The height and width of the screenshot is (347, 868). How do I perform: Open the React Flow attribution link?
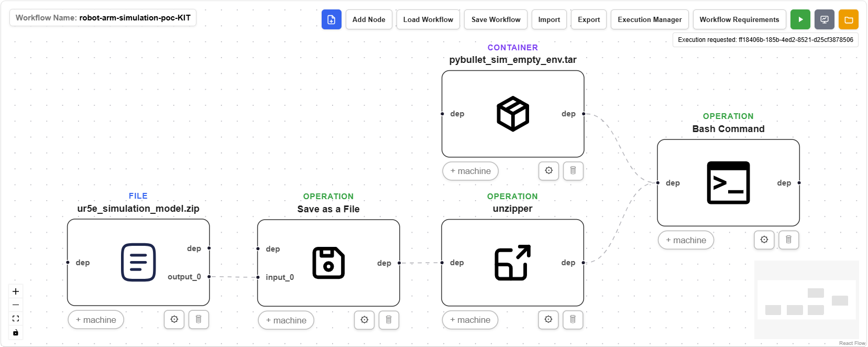[x=852, y=343]
